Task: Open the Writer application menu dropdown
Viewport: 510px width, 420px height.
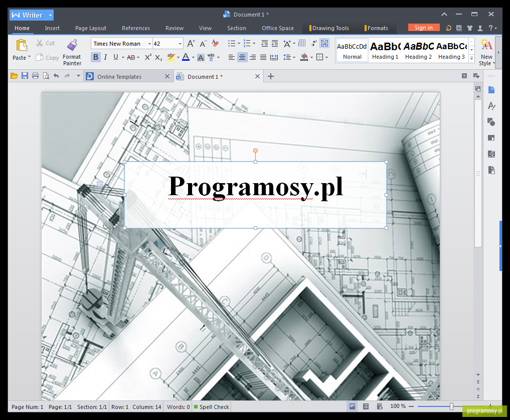Action: pos(50,15)
